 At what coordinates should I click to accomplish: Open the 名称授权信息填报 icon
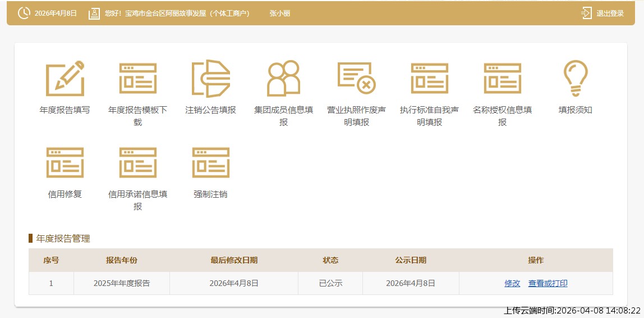click(502, 79)
